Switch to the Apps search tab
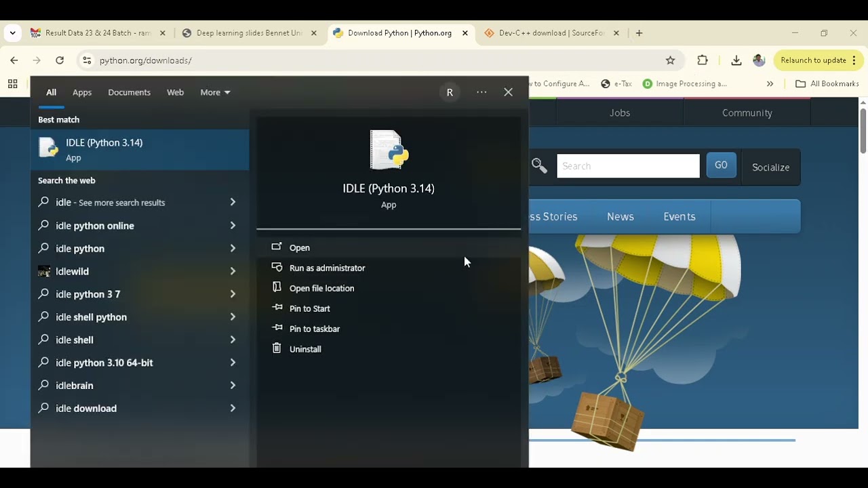868x488 pixels. pyautogui.click(x=82, y=92)
